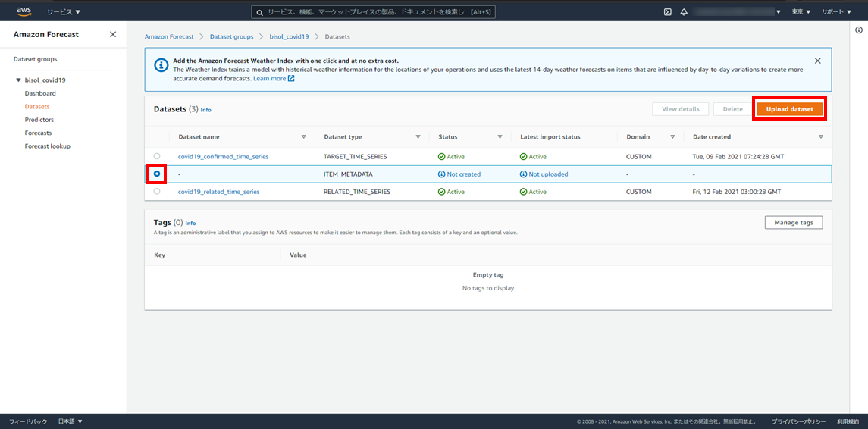
Task: Sort by Status column arrow
Action: (500, 137)
